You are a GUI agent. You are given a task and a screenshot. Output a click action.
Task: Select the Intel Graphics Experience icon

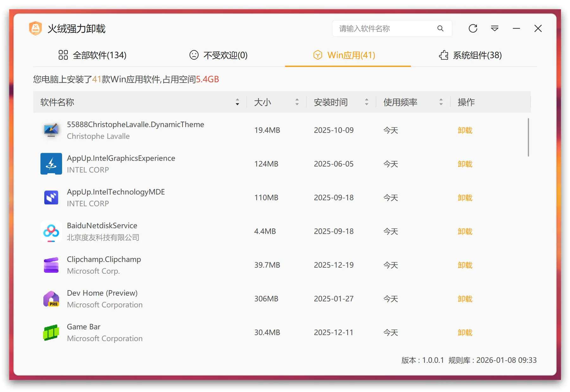[x=51, y=164]
